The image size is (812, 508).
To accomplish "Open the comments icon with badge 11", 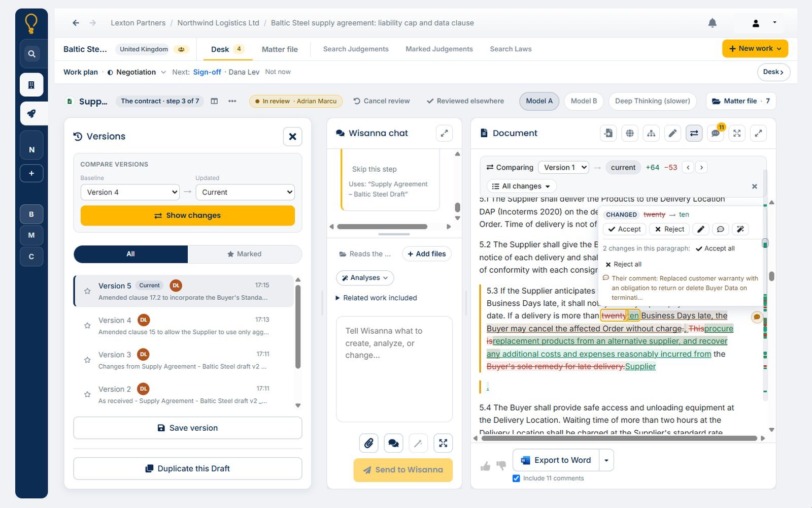I will 716,133.
